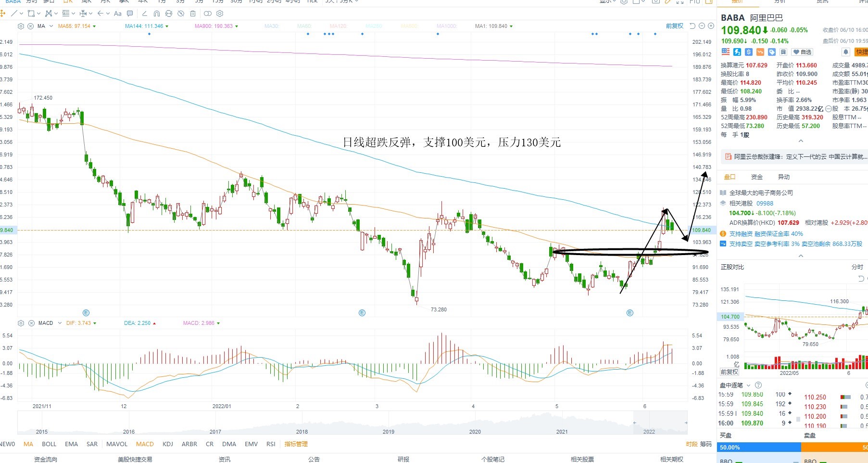Open arrow tool dropdown arrow
Screen dimensions: 868x463
(108, 13)
